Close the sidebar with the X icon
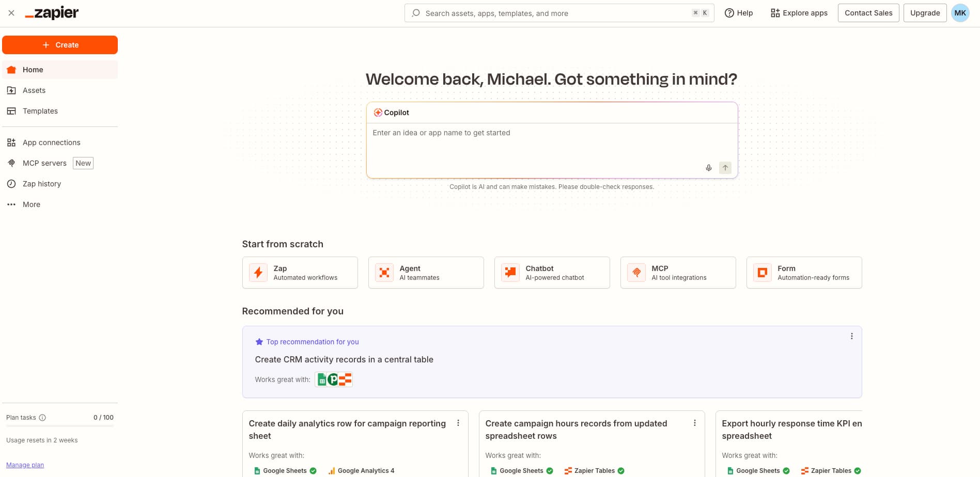This screenshot has height=477, width=980. (x=11, y=13)
